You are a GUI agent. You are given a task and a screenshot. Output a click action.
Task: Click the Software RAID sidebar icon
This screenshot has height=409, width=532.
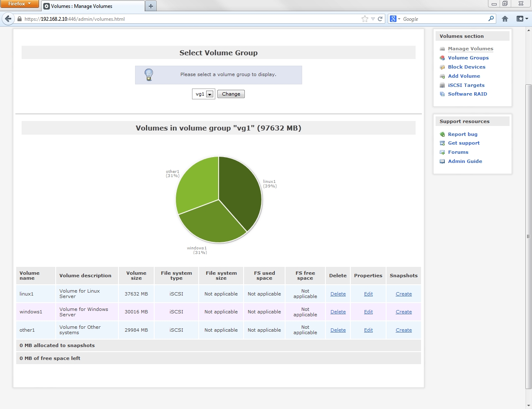[442, 94]
